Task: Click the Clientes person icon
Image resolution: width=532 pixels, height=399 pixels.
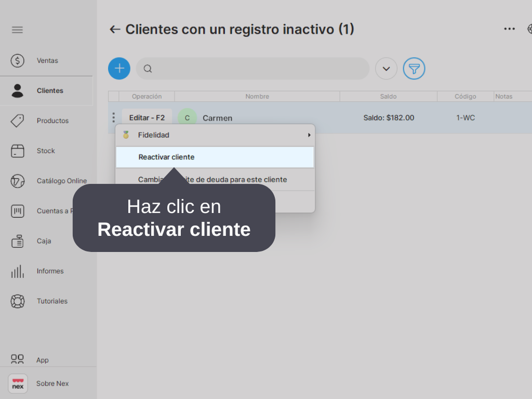Action: click(x=17, y=90)
